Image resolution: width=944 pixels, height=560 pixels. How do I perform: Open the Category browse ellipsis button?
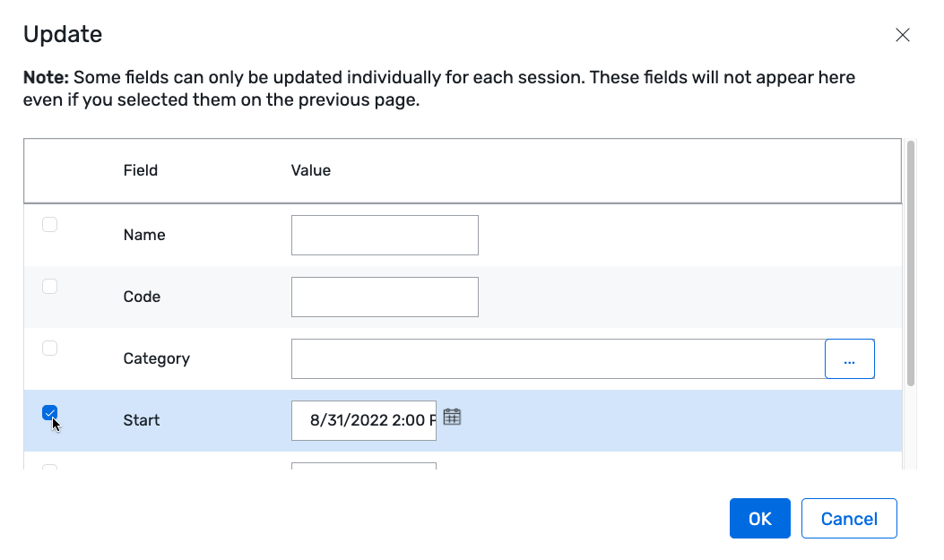[x=849, y=358]
